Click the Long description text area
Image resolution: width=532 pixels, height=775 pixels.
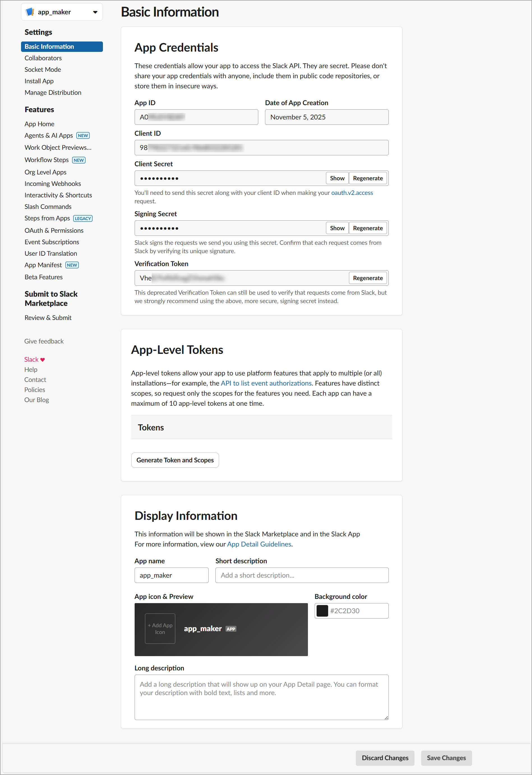[261, 697]
